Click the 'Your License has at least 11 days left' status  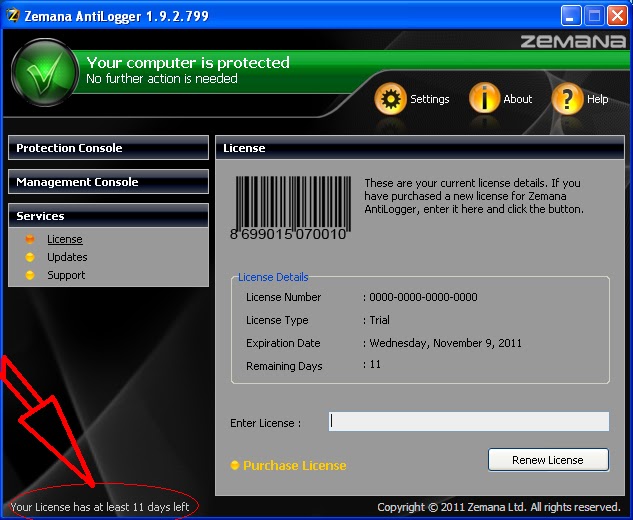click(x=100, y=507)
